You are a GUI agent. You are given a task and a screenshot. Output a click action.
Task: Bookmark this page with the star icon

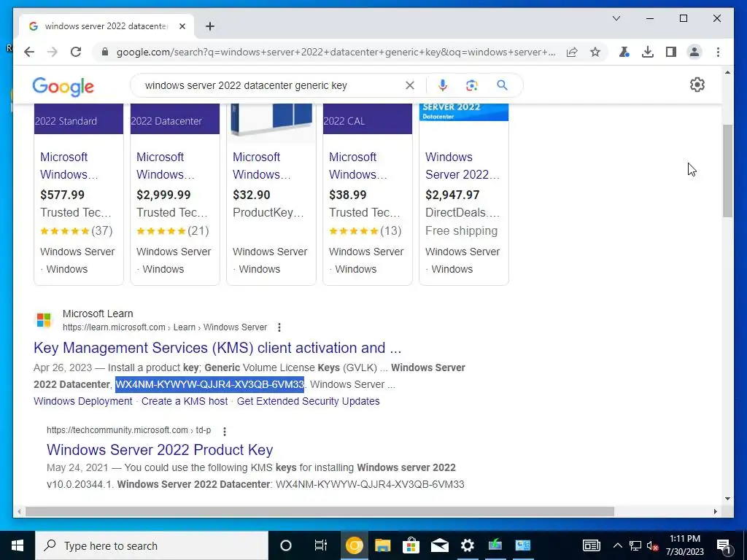click(x=595, y=52)
